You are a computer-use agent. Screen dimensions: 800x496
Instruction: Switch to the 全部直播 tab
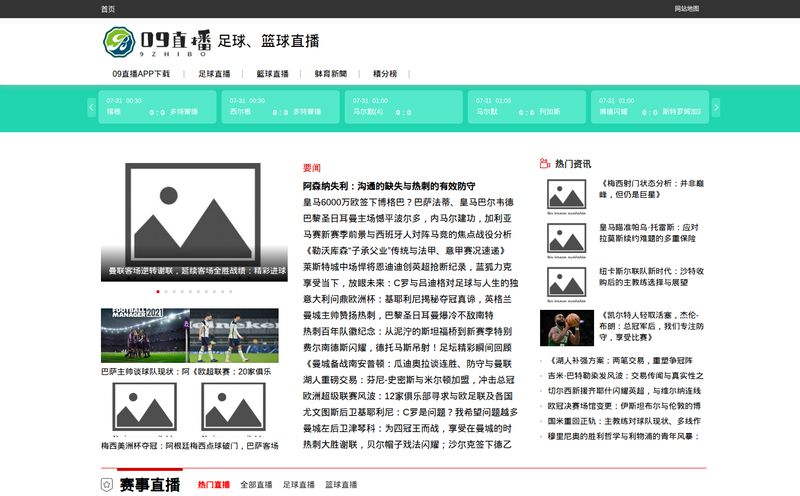pyautogui.click(x=256, y=485)
